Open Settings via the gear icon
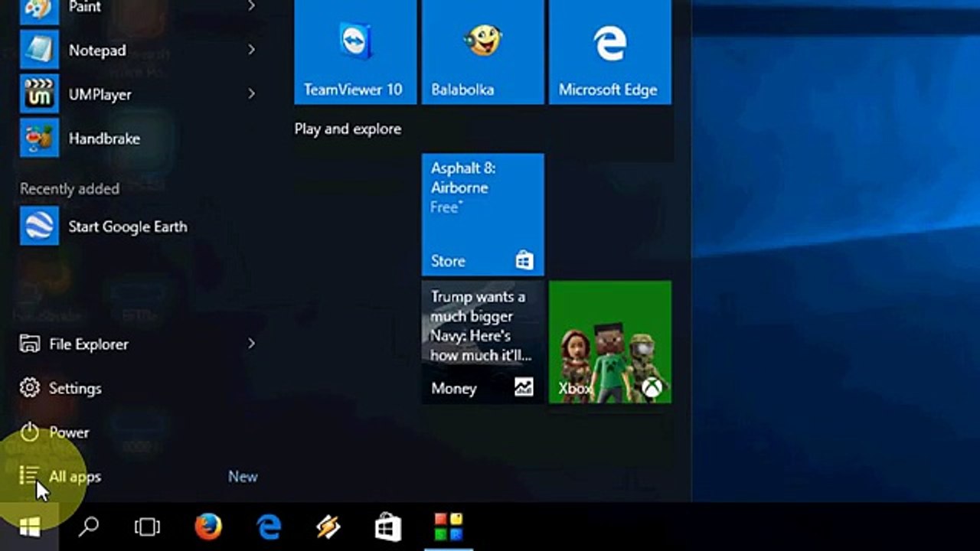This screenshot has width=980, height=551. point(30,388)
